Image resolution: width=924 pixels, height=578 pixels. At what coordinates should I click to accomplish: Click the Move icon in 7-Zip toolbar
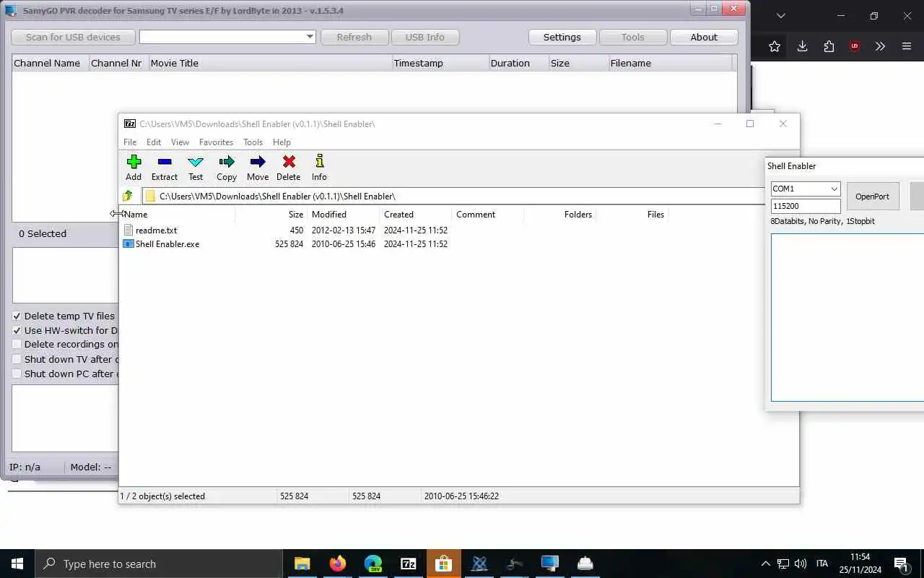click(x=257, y=162)
